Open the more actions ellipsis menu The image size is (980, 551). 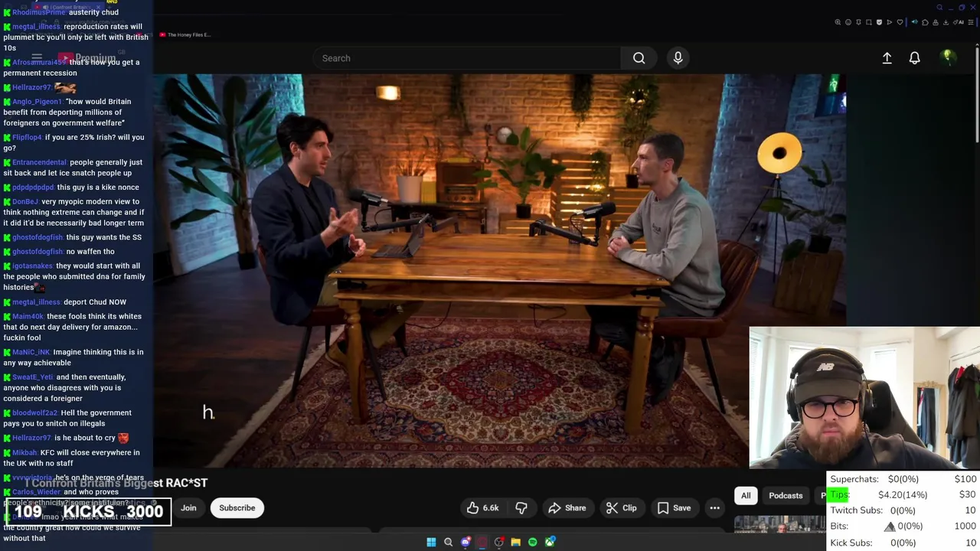coord(714,507)
